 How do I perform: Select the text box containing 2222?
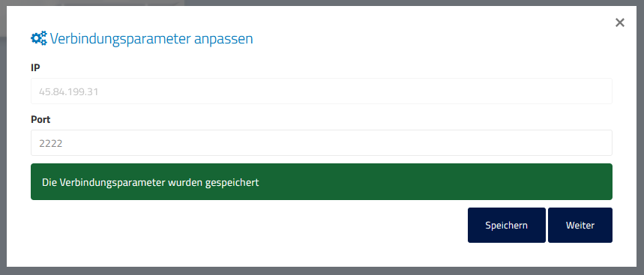pyautogui.click(x=322, y=143)
